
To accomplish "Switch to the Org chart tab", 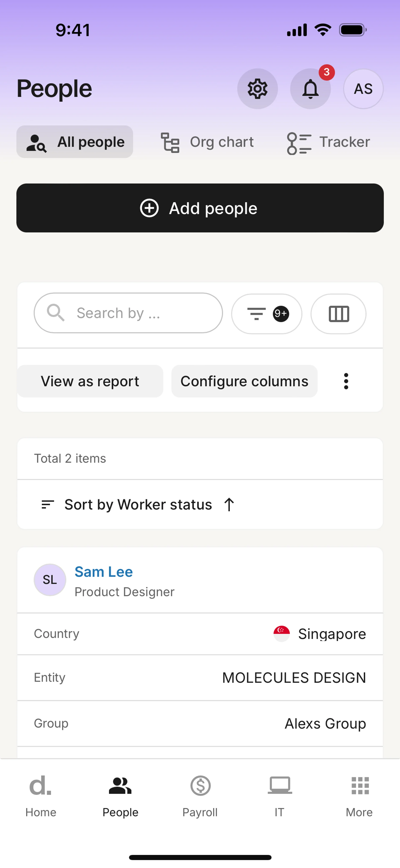I will 207,142.
